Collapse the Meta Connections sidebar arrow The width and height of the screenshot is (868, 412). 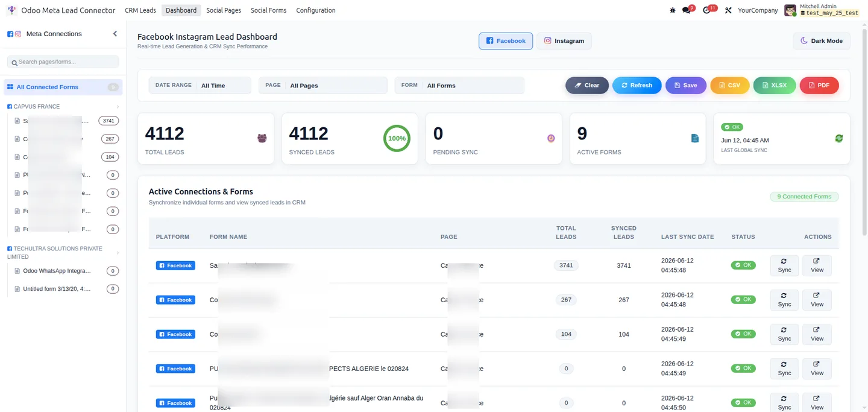115,34
